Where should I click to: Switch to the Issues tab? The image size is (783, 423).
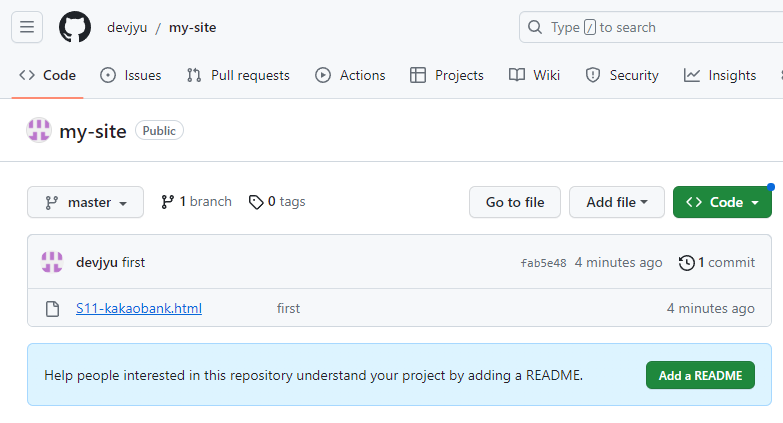131,75
